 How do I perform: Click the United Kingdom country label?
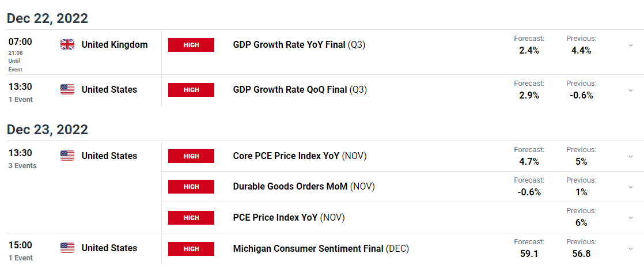click(115, 45)
